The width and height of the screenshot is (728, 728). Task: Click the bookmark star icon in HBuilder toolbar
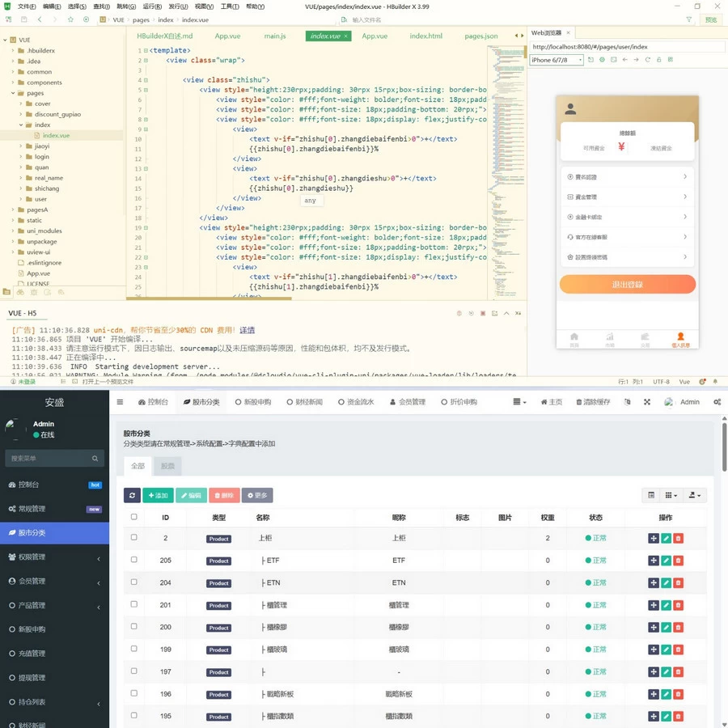pyautogui.click(x=70, y=19)
